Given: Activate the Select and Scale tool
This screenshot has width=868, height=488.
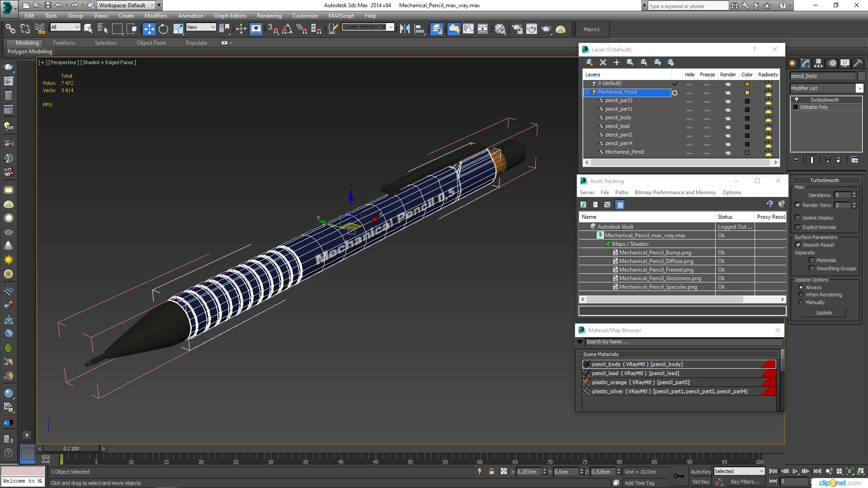Looking at the screenshot, I should tap(178, 29).
